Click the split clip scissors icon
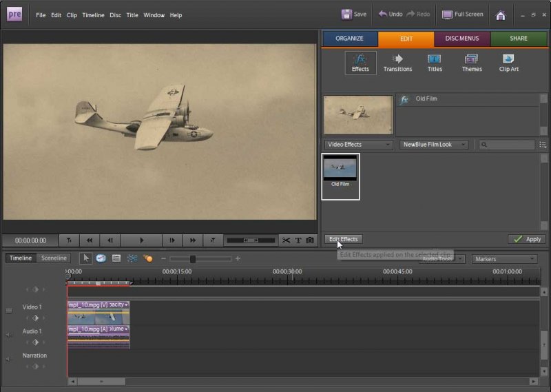This screenshot has height=392, width=551. click(287, 240)
